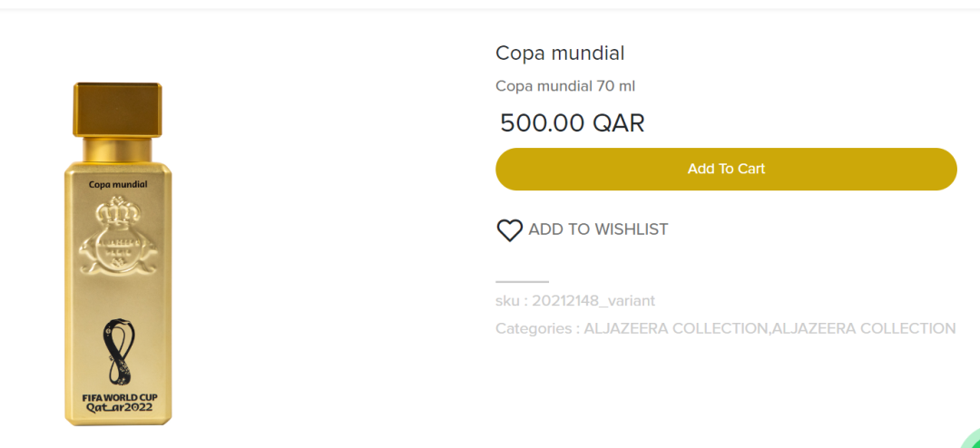Viewport: 980px width, 448px height.
Task: Click 'FIFA WORLD CUP Qatar2022' text on bottle
Action: click(x=118, y=403)
